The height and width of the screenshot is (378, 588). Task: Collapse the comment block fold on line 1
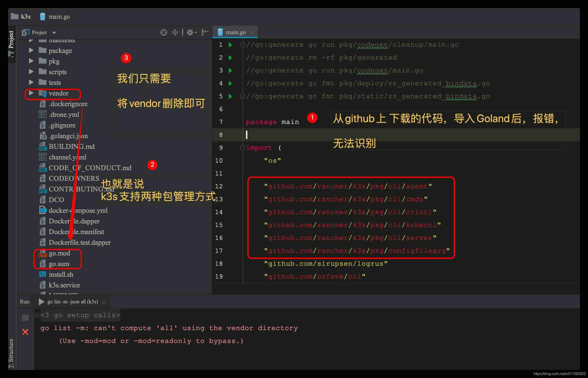pos(242,45)
